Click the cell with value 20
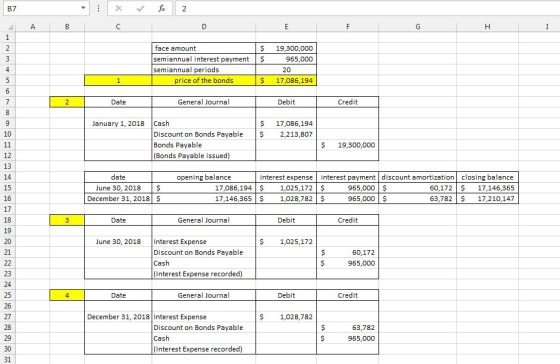The image size is (560, 364). [286, 70]
